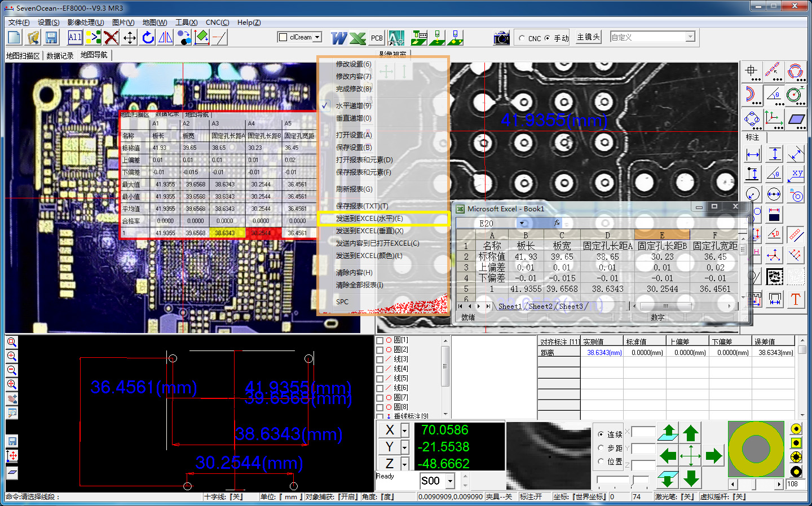Select the CNC radio button
Viewport: 812px width, 506px height.
click(x=522, y=38)
